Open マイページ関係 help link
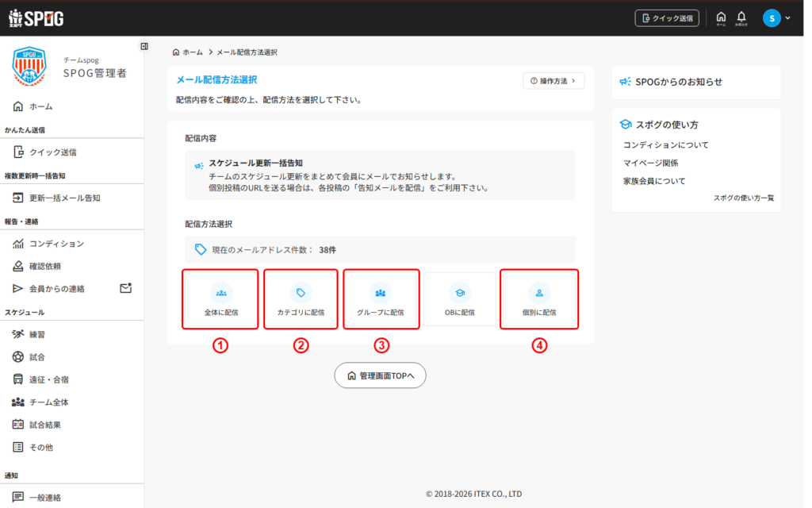 coord(650,163)
